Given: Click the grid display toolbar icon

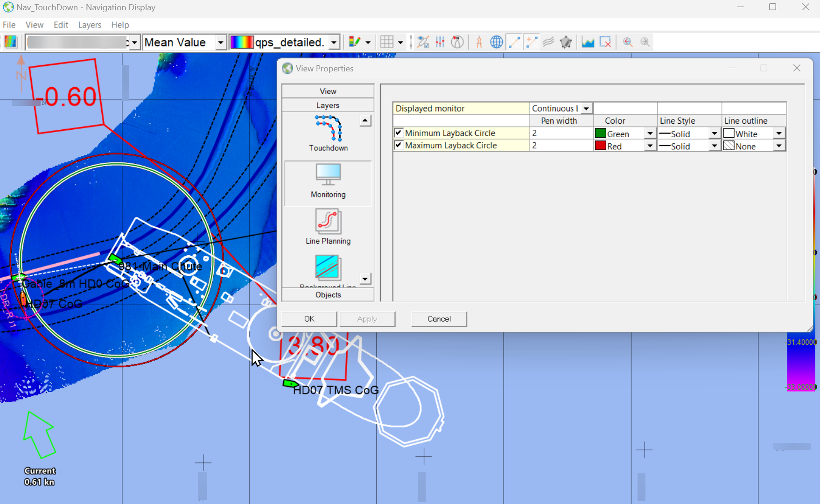Looking at the screenshot, I should (387, 42).
